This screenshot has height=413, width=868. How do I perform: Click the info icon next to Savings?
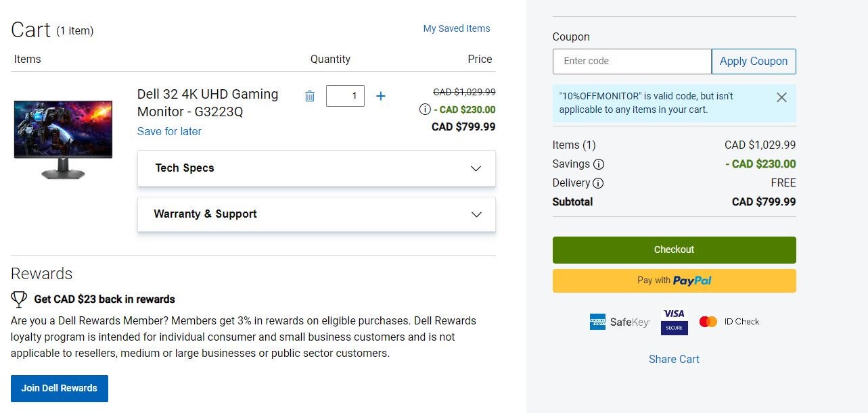(598, 164)
